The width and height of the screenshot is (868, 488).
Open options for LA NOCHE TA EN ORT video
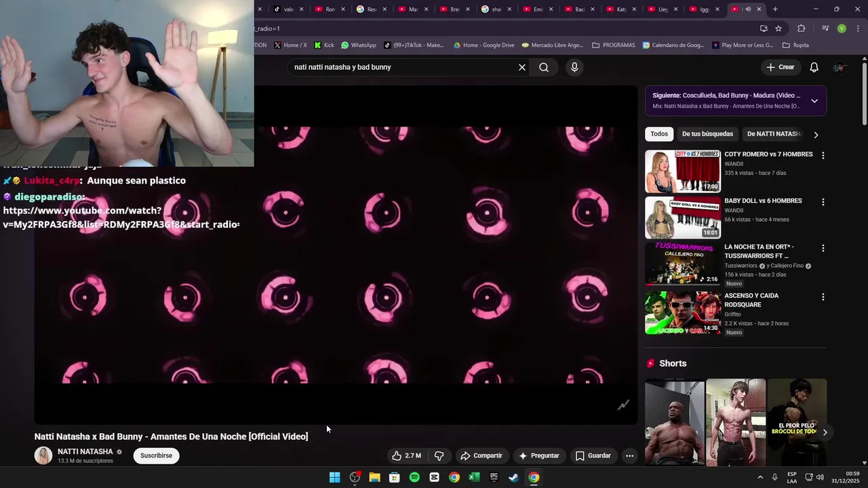click(823, 249)
